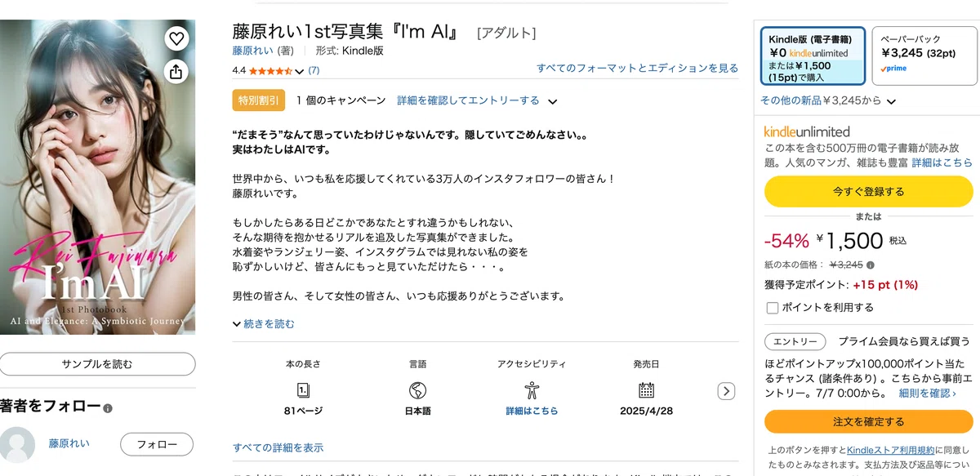Expand その他の新品 ¥3,245から options
This screenshot has width=980, height=476.
point(827,100)
